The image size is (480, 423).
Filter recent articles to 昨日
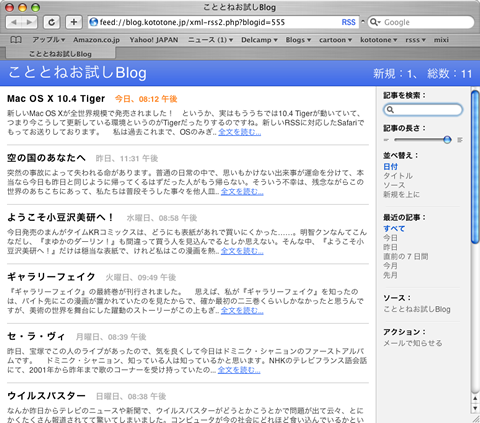[x=390, y=247]
